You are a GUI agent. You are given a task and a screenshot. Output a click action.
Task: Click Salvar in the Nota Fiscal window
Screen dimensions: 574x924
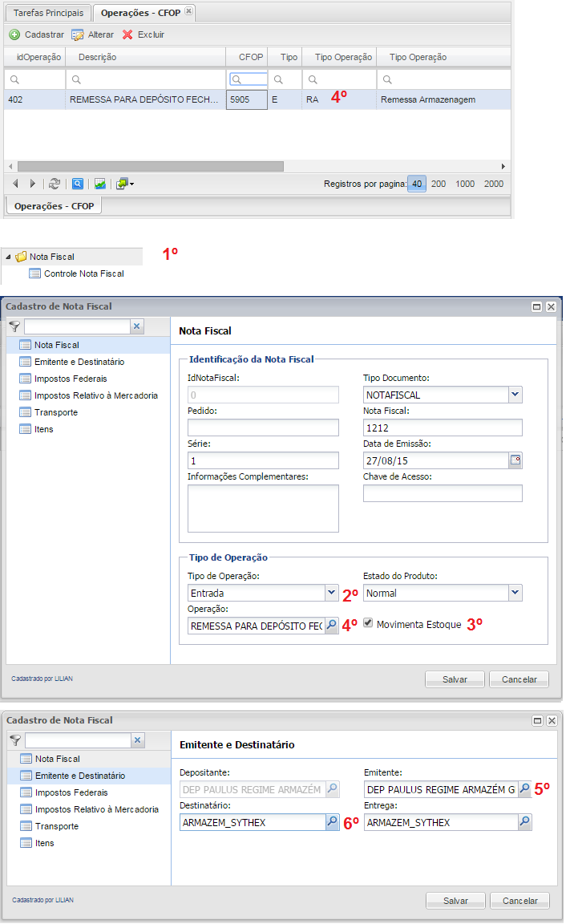coord(455,679)
